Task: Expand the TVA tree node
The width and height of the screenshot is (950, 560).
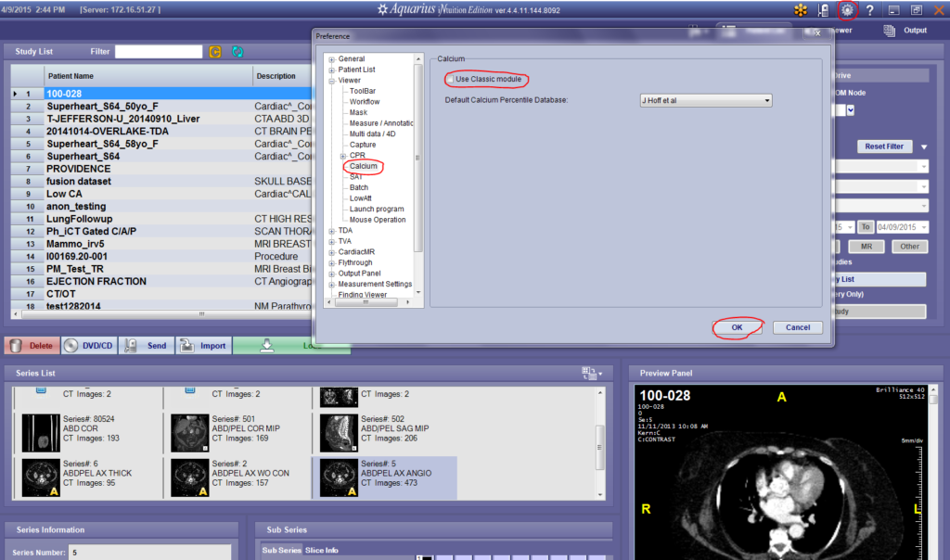Action: tap(331, 242)
